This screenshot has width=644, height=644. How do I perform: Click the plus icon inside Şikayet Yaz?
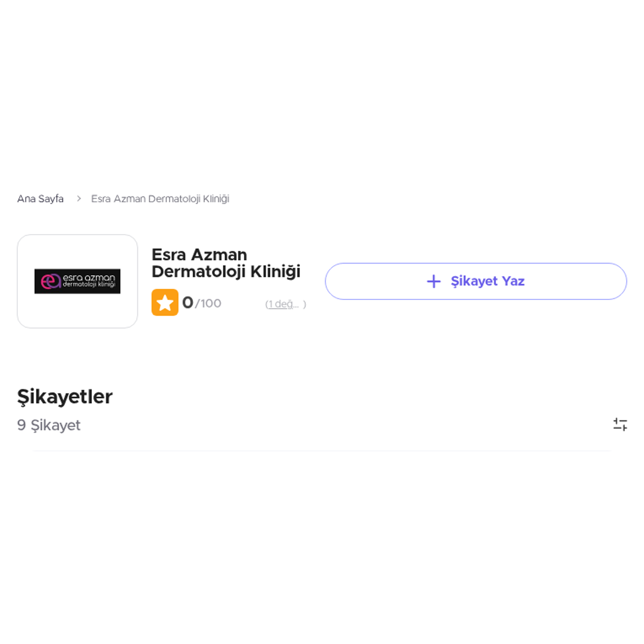tap(434, 281)
